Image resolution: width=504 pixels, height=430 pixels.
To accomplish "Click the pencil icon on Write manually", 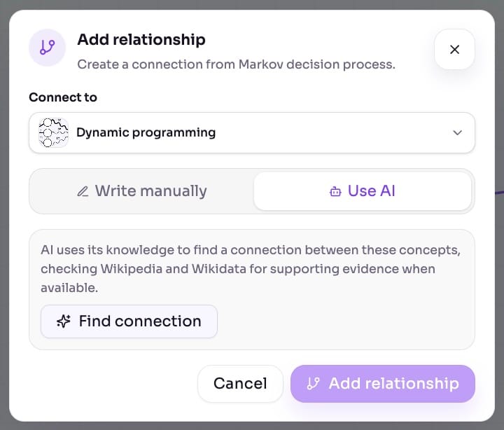I will coord(83,191).
